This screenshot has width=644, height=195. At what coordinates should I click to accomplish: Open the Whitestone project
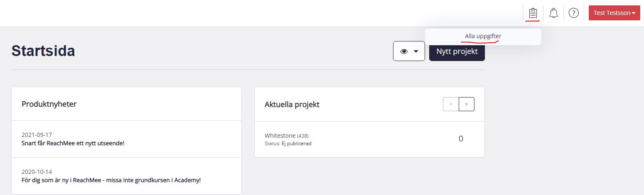[280, 136]
